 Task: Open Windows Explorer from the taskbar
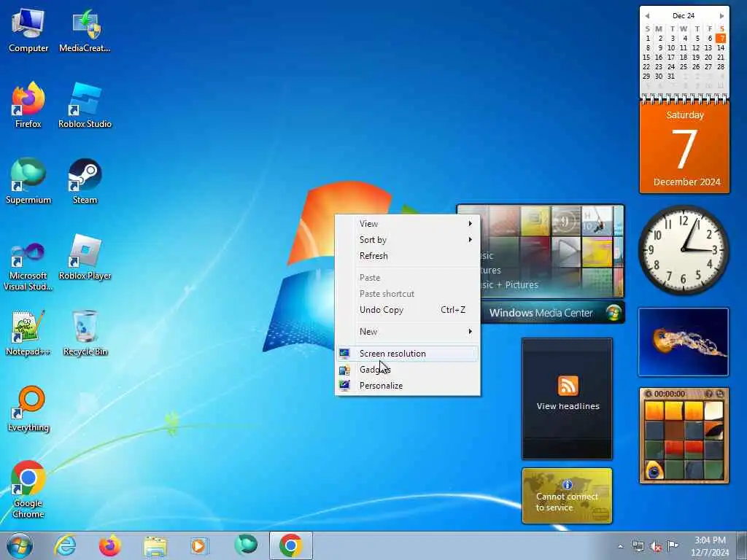[155, 545]
